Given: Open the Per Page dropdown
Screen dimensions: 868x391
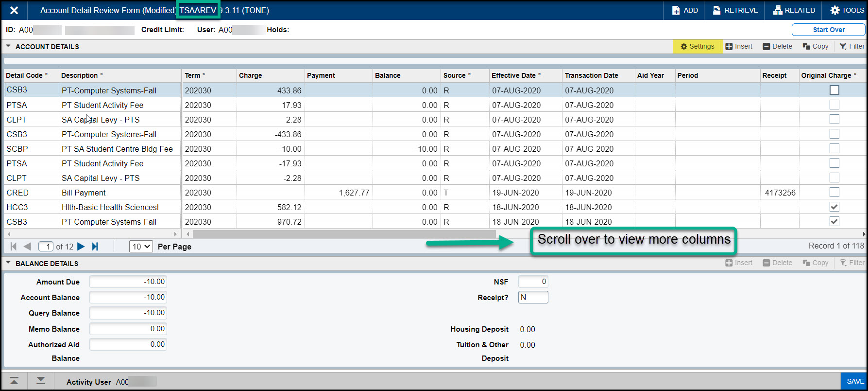Looking at the screenshot, I should point(141,247).
